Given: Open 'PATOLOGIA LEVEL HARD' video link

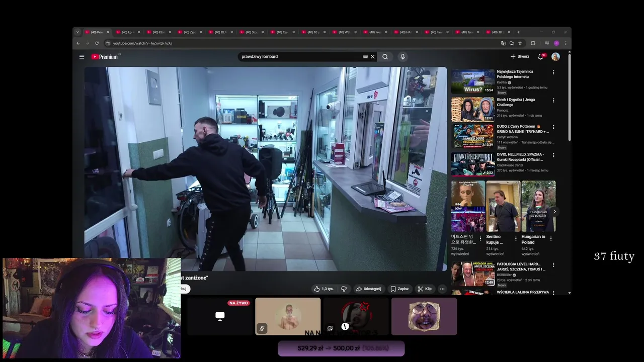Looking at the screenshot, I should [521, 266].
